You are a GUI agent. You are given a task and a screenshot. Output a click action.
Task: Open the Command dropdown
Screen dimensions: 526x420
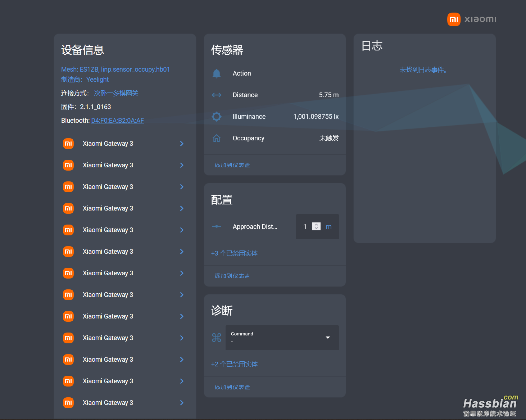pos(282,338)
